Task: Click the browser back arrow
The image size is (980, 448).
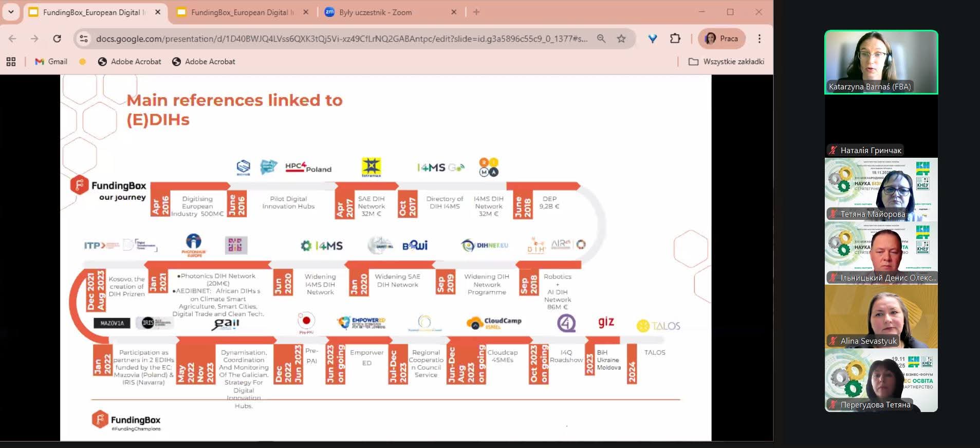Action: pos(13,39)
